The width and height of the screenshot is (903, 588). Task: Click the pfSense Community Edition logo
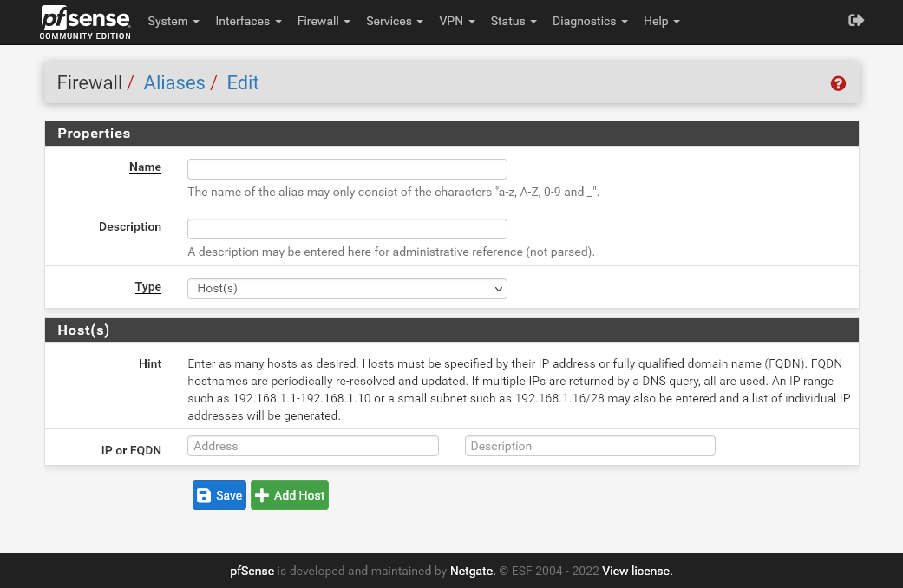85,23
